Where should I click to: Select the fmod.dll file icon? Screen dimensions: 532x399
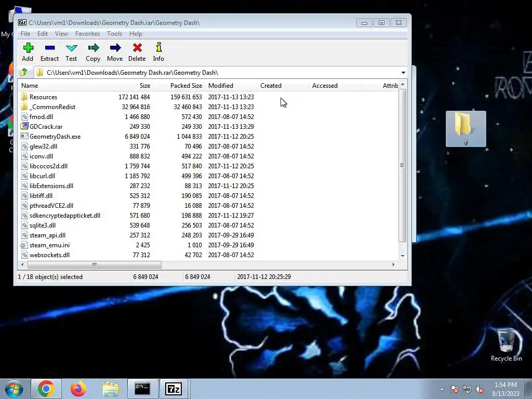24,116
